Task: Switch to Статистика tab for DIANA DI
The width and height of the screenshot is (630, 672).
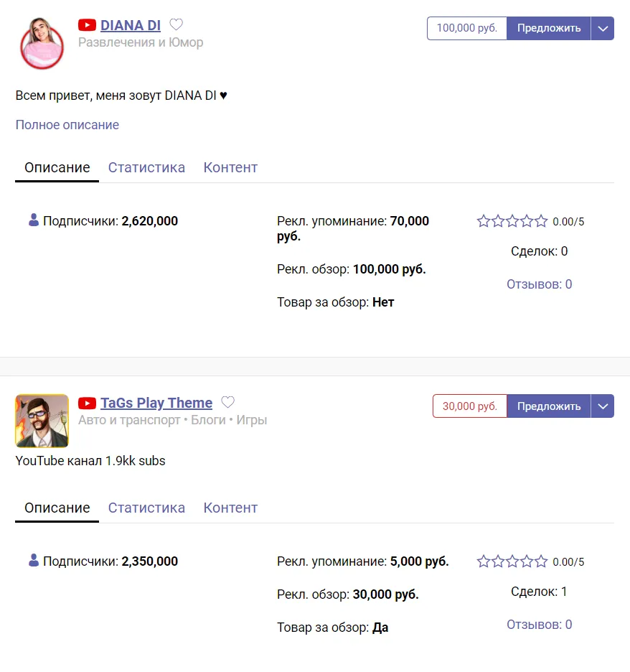Action: pyautogui.click(x=146, y=167)
